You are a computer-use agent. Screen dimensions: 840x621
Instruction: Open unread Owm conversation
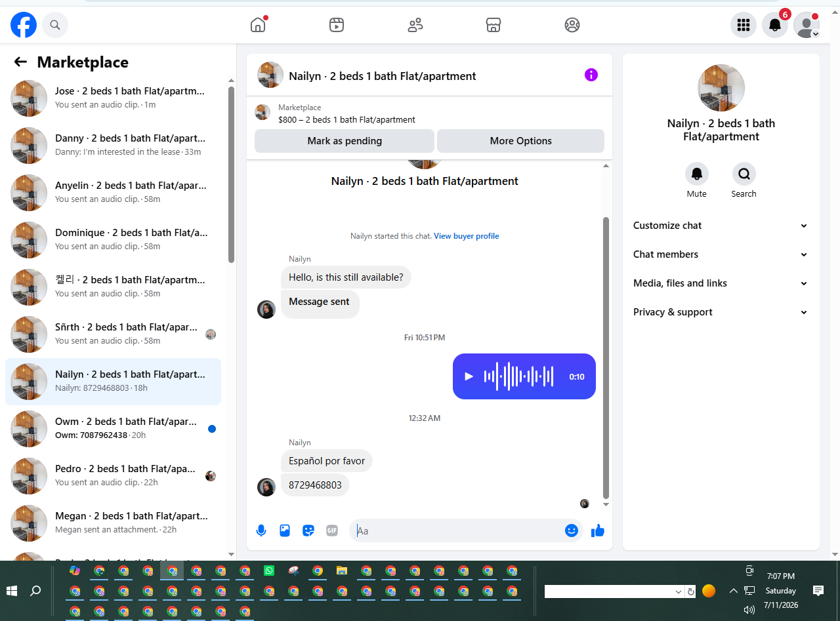[x=113, y=429]
